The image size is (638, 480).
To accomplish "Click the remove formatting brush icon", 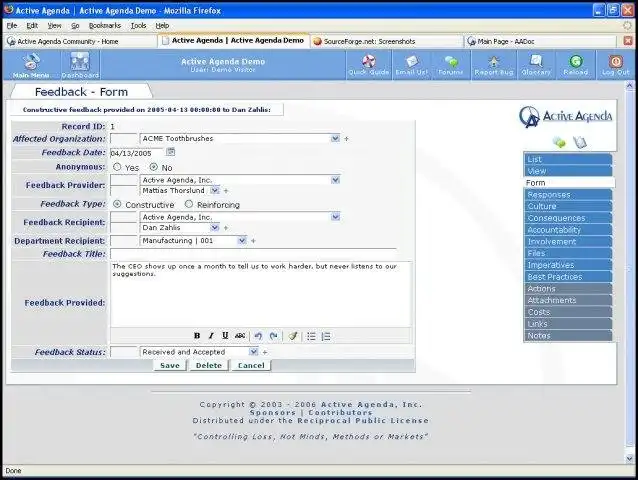I will (x=293, y=336).
